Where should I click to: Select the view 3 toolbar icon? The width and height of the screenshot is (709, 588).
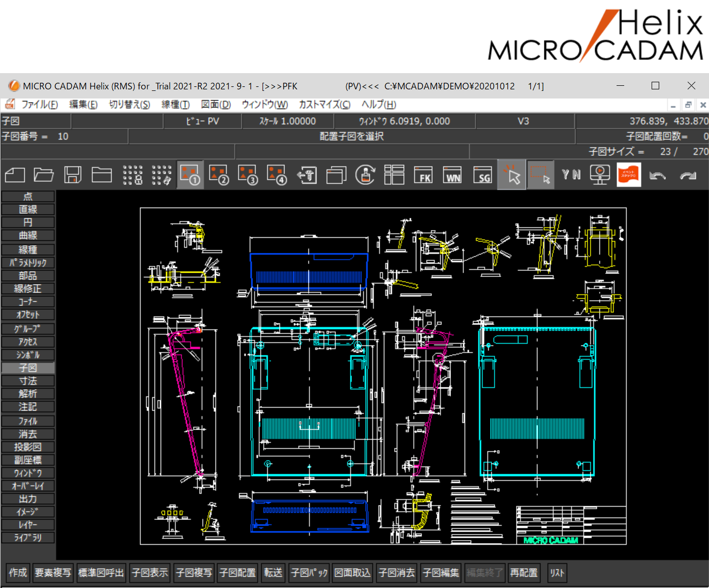click(x=248, y=175)
